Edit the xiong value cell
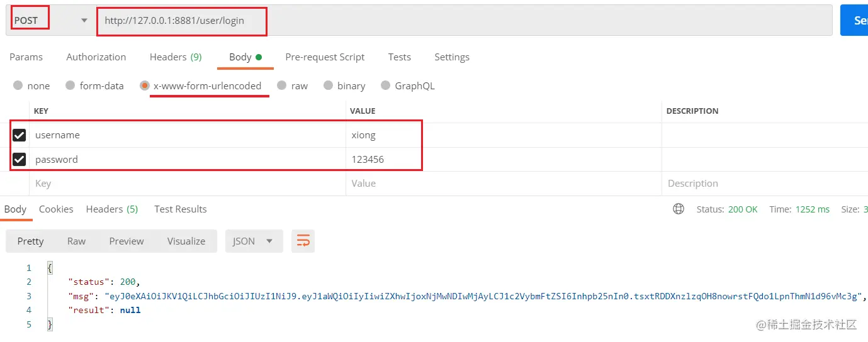Image resolution: width=868 pixels, height=342 pixels. [504, 135]
